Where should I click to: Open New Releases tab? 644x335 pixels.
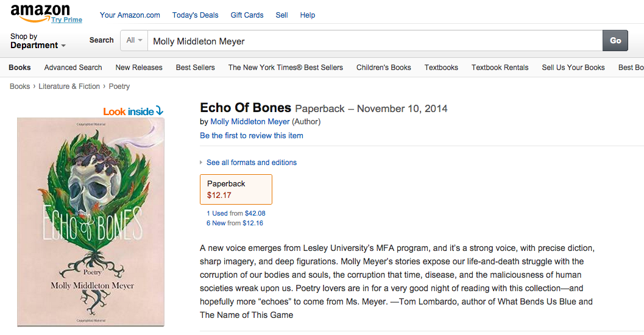click(x=139, y=68)
